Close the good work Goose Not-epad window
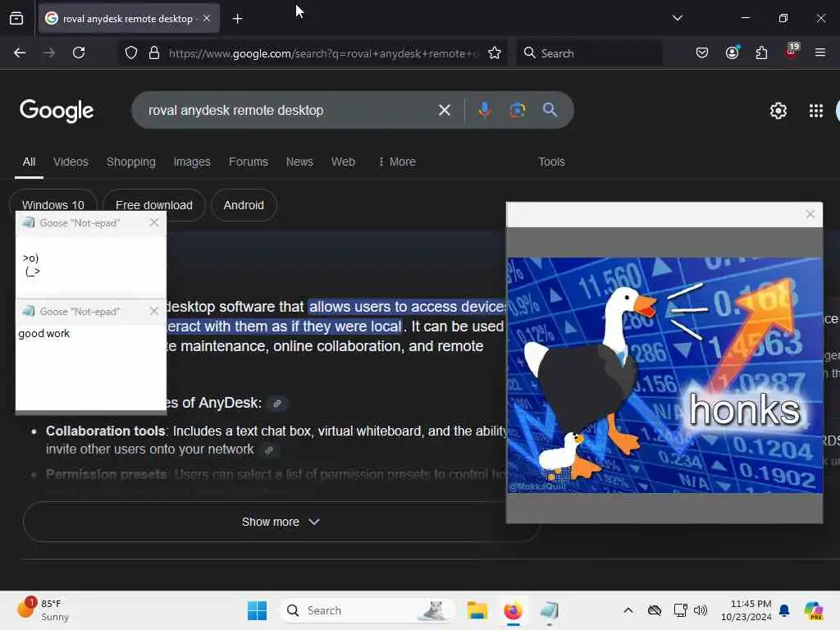840x630 pixels. (154, 311)
